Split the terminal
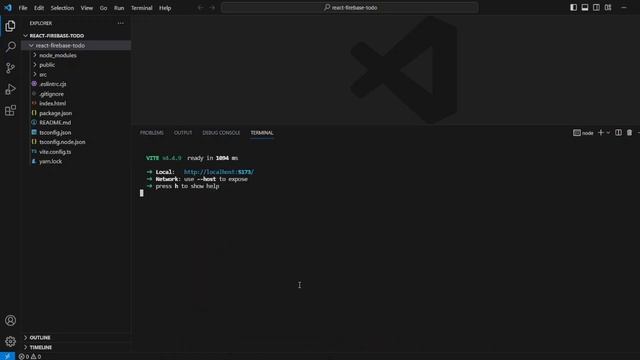This screenshot has height=360, width=640. (618, 133)
